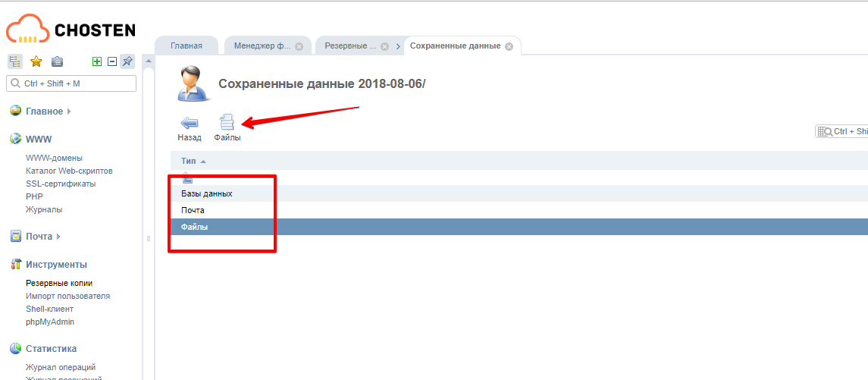Click the Ctrl + Shift + M menu search field
This screenshot has width=868, height=380.
click(x=71, y=83)
